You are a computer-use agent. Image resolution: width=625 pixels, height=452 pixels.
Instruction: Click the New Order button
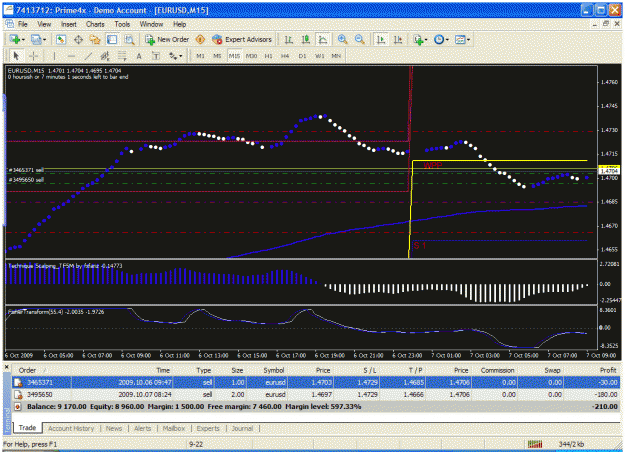[x=167, y=39]
